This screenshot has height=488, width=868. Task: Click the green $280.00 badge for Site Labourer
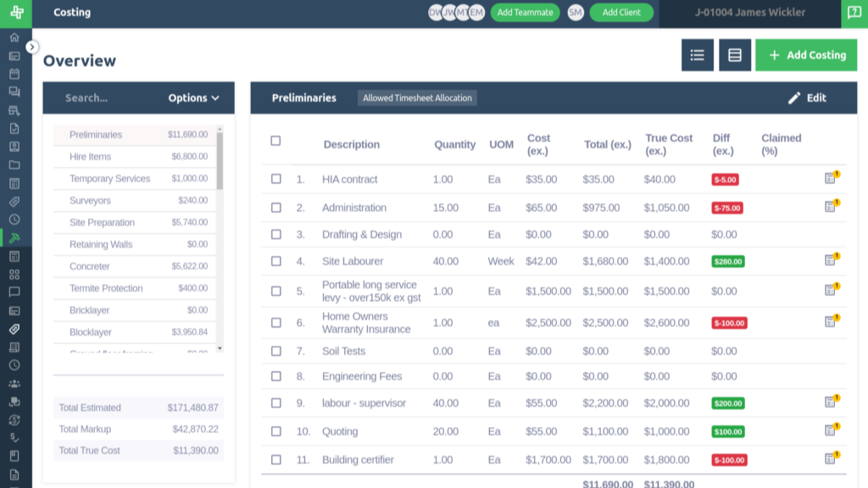pyautogui.click(x=728, y=261)
